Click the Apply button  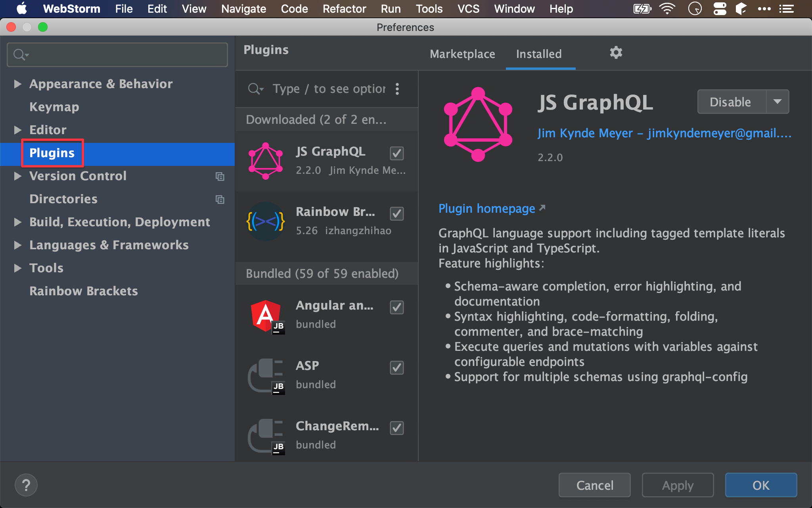(x=678, y=485)
